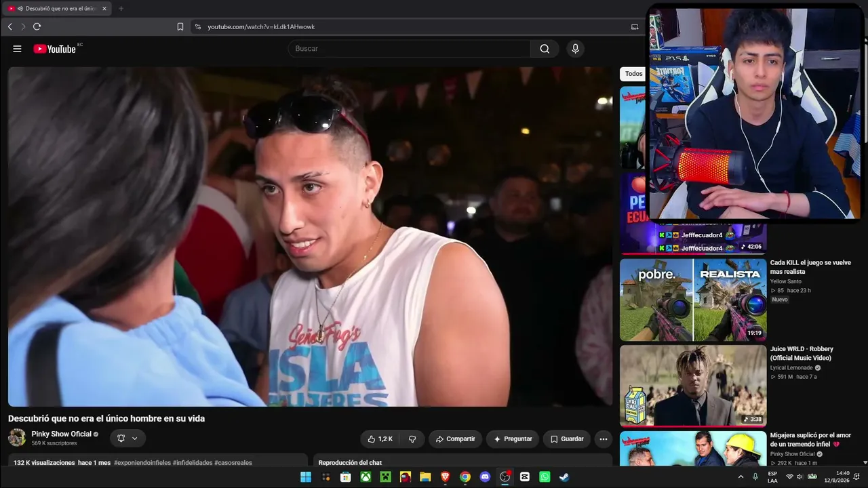The height and width of the screenshot is (488, 868).
Task: Open a new browser tab
Action: 121,8
